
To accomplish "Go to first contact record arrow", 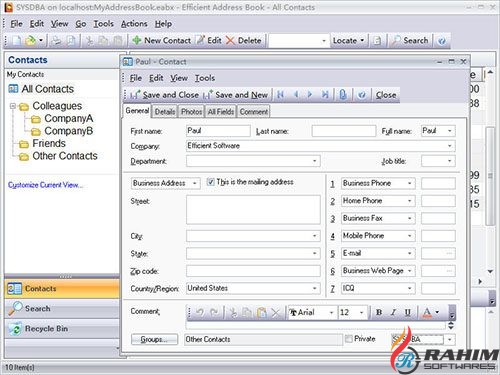I will tap(280, 95).
